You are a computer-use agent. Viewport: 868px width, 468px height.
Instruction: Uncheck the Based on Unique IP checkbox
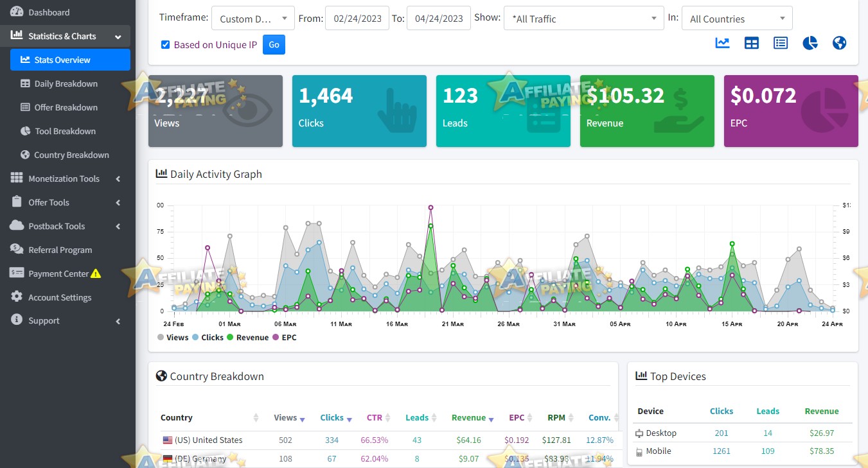[x=166, y=45]
